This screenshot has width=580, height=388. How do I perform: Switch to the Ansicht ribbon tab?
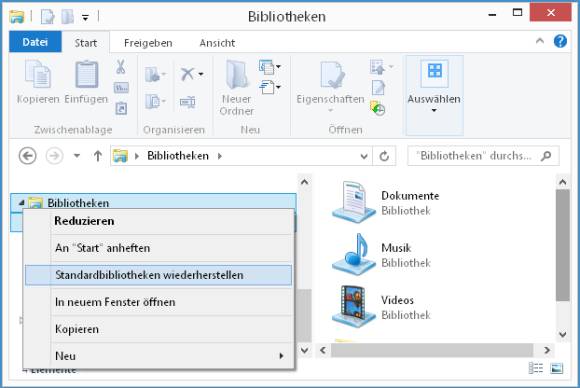(217, 43)
